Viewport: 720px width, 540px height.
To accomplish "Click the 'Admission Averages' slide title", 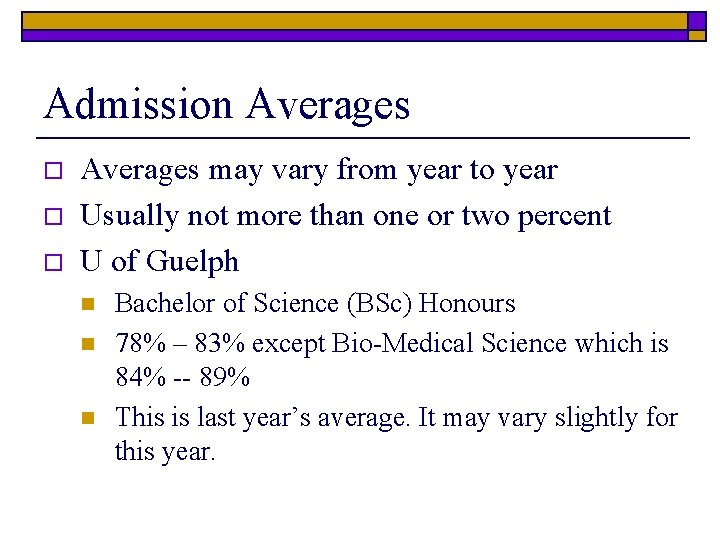I will point(226,105).
